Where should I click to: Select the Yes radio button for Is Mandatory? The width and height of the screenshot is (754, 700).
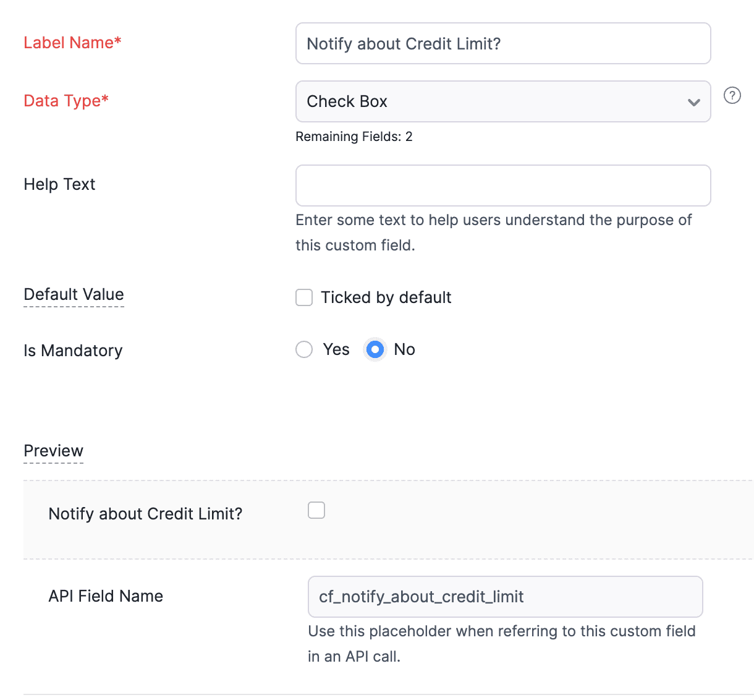(x=304, y=349)
